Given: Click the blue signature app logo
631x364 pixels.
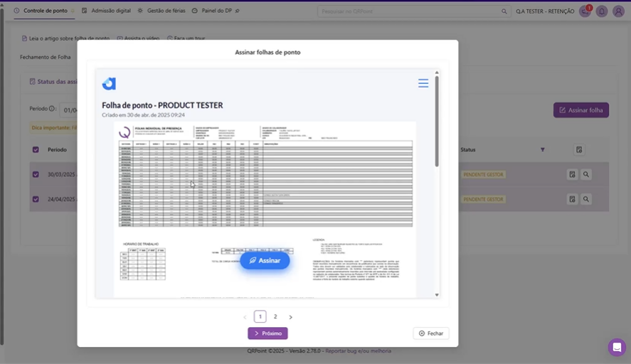Looking at the screenshot, I should click(109, 84).
